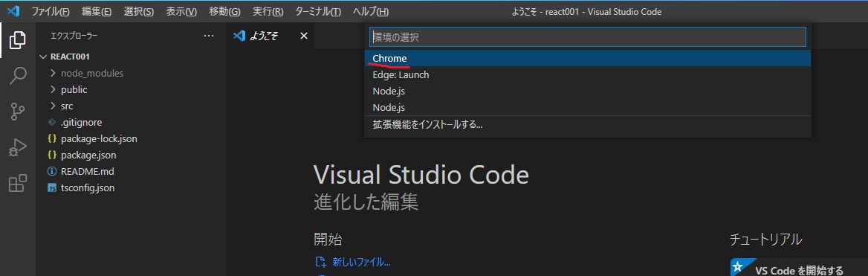This screenshot has height=276, width=868.
Task: Open Explorer panel more actions (…) menu
Action: (209, 36)
